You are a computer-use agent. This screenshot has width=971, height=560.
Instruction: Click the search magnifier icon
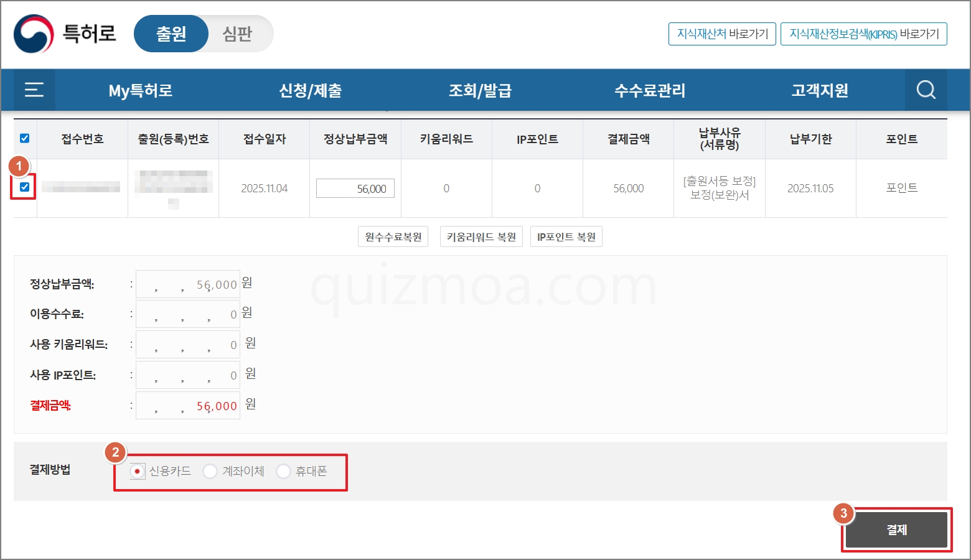(x=926, y=90)
